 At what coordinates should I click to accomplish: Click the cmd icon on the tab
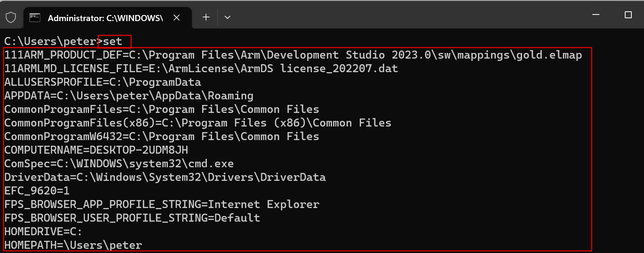pyautogui.click(x=35, y=18)
